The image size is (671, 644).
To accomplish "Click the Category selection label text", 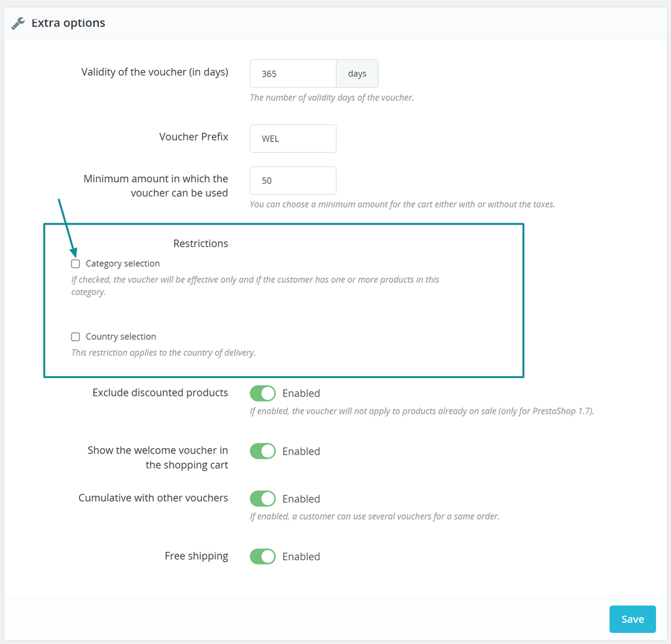I will (x=123, y=263).
